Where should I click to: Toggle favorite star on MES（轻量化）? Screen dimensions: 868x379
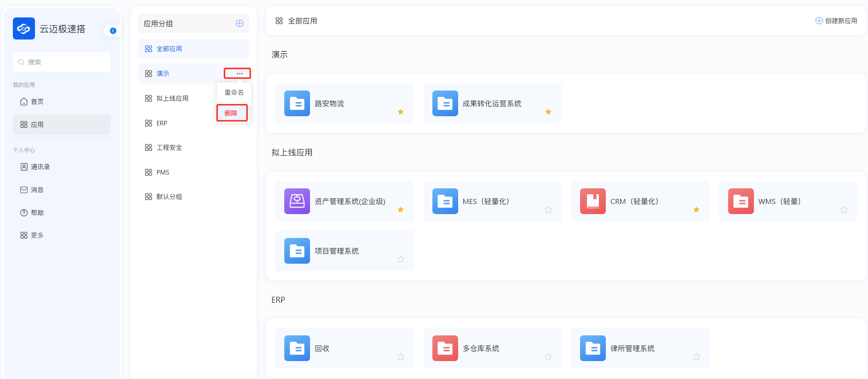tap(548, 209)
